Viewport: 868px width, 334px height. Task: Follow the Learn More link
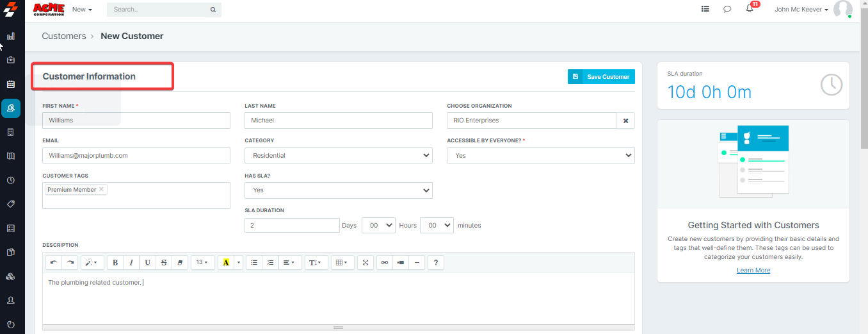pos(753,271)
